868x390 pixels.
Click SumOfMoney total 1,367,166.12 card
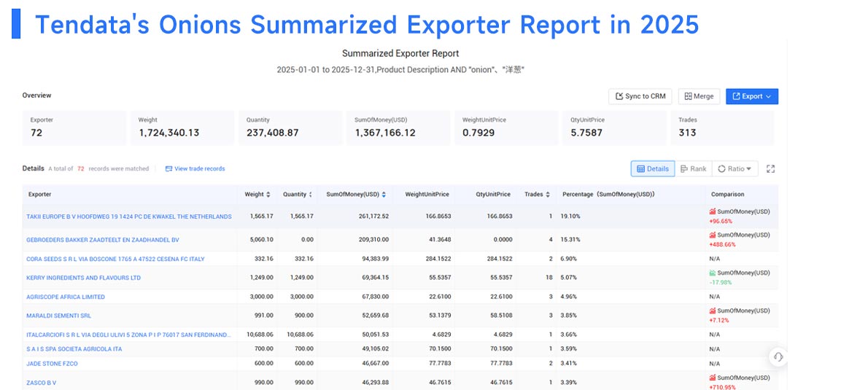point(398,128)
